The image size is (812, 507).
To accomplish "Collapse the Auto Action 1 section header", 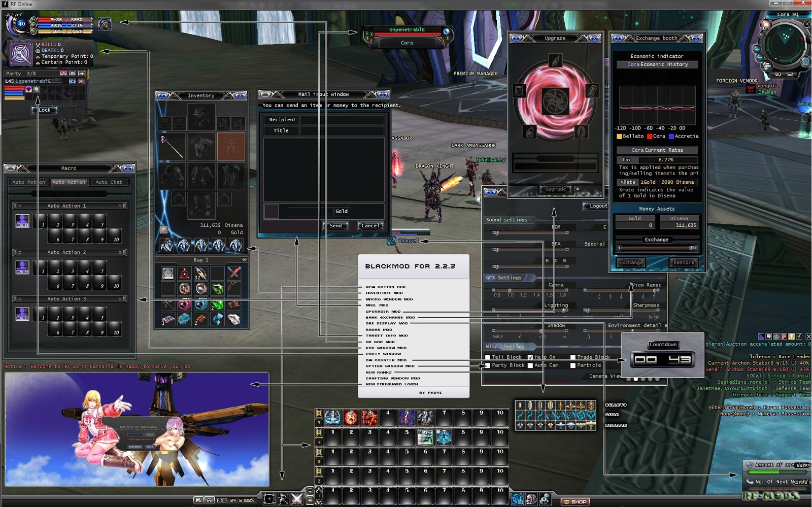I will (70, 206).
